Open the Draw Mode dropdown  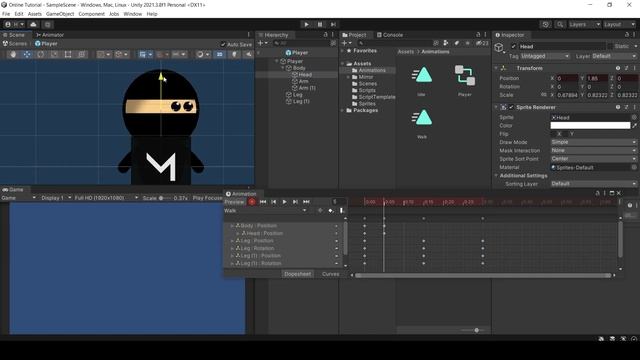593,142
